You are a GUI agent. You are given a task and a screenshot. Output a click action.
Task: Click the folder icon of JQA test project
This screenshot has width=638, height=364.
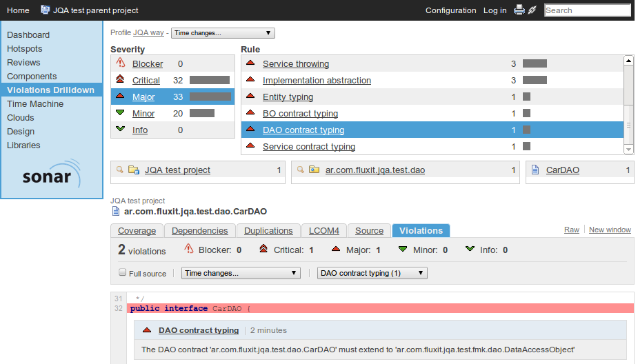[134, 170]
